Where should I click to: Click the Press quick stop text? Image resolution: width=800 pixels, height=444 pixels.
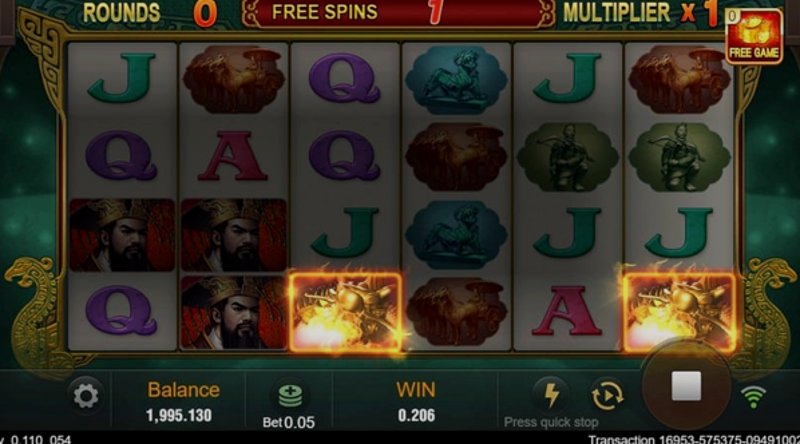(551, 423)
